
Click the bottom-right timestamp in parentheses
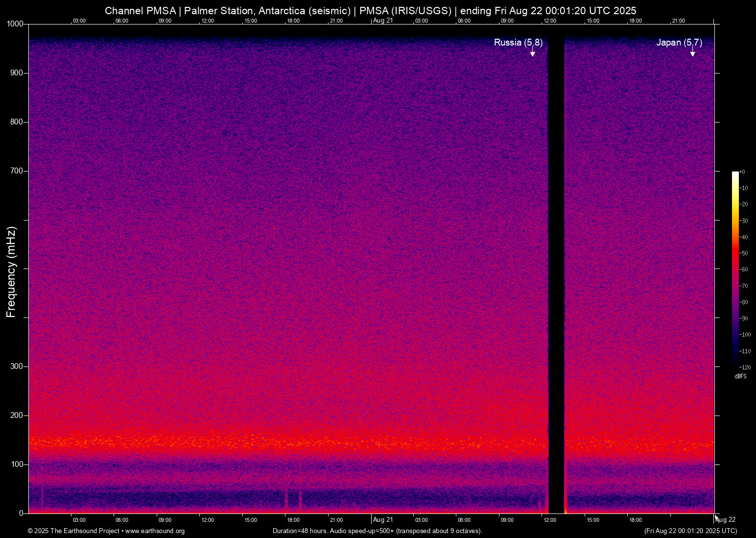pos(690,531)
